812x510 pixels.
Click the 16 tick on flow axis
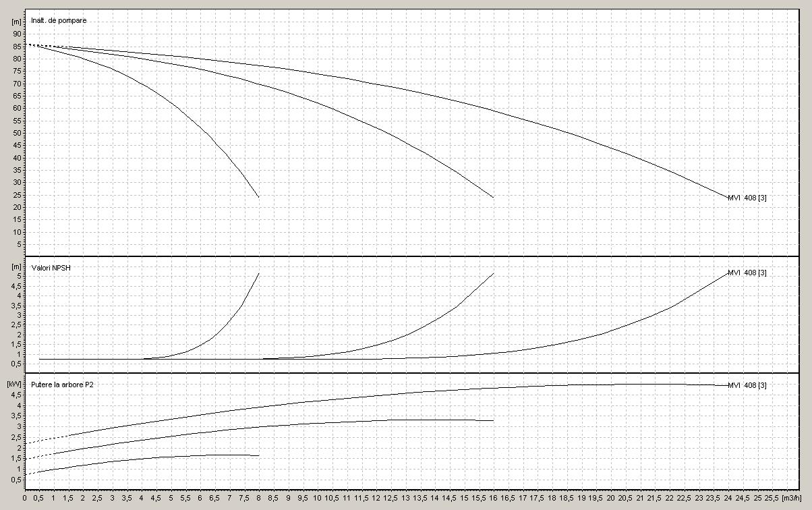click(494, 498)
